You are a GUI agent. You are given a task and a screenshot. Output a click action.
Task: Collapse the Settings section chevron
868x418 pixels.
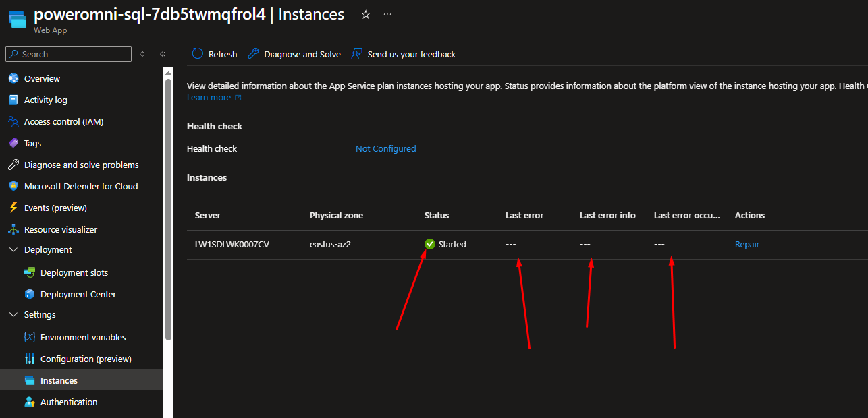point(13,315)
